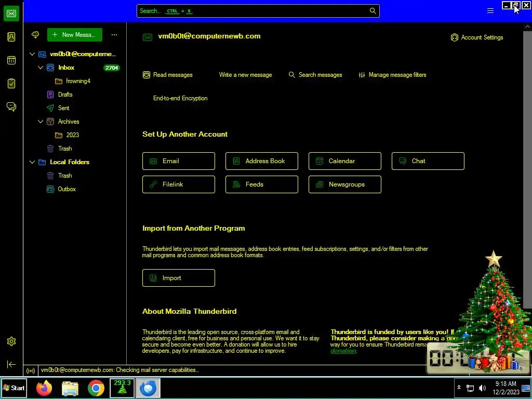
Task: Click the online status icon in status bar
Action: coord(31,370)
